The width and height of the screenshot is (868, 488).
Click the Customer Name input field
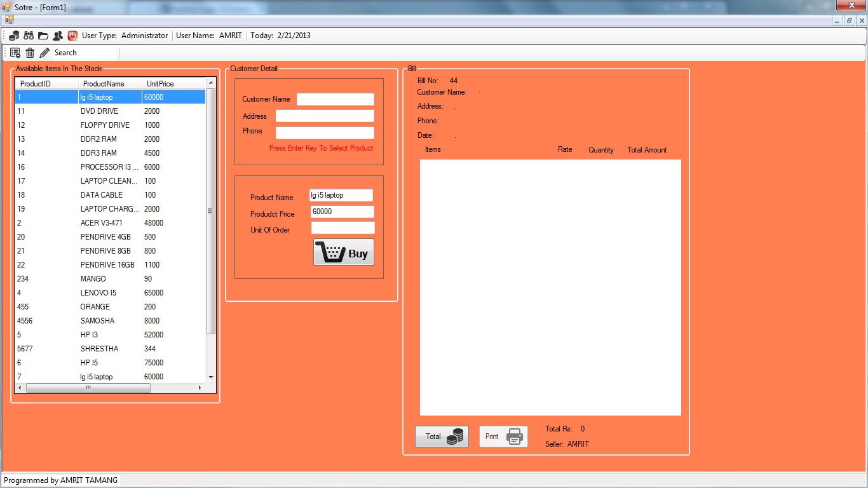335,99
